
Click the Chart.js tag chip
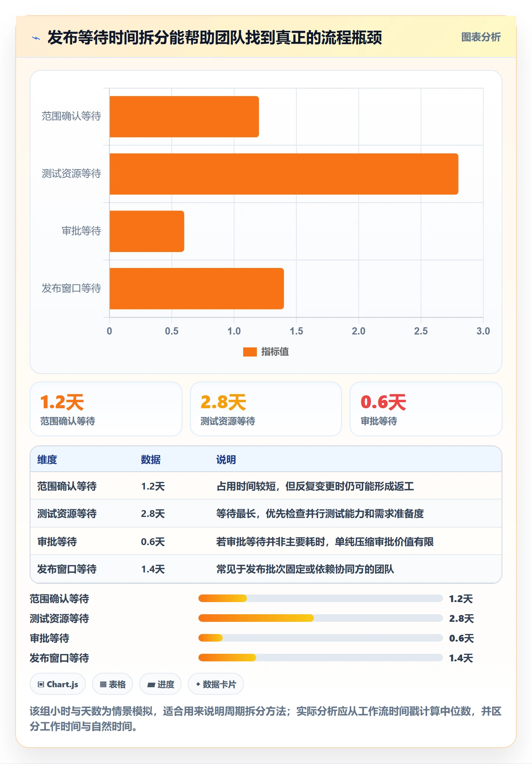click(x=58, y=684)
